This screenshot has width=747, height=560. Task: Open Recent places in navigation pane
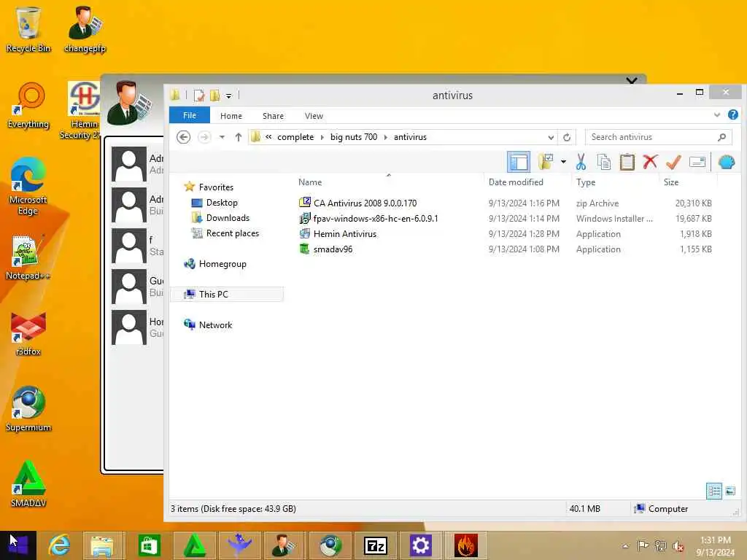tap(232, 233)
